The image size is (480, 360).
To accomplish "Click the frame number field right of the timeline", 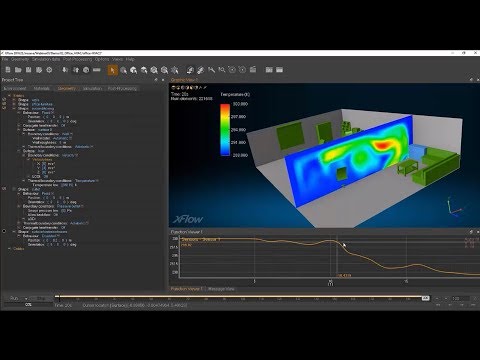I will [460, 298].
